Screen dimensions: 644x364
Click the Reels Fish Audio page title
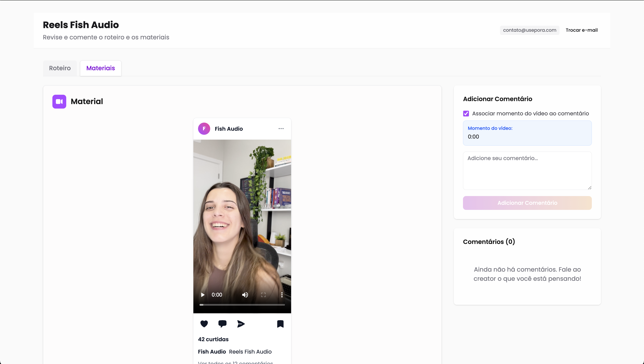click(81, 25)
